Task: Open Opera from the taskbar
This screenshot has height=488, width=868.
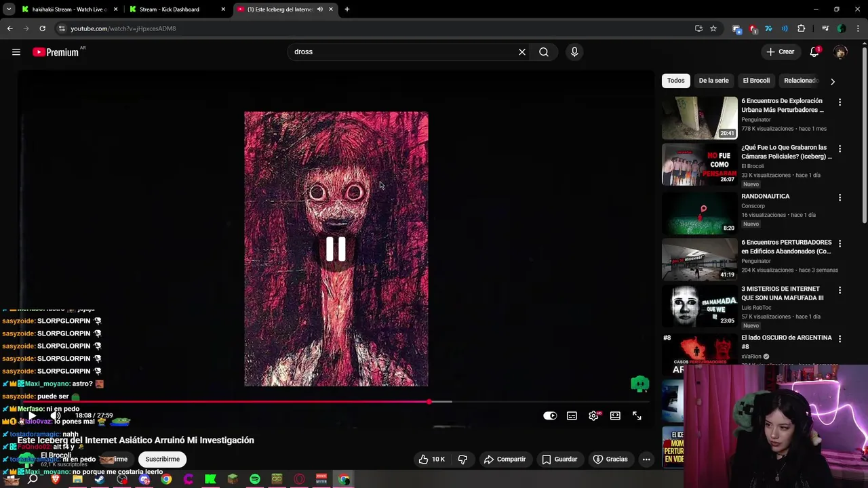Action: pos(299,479)
